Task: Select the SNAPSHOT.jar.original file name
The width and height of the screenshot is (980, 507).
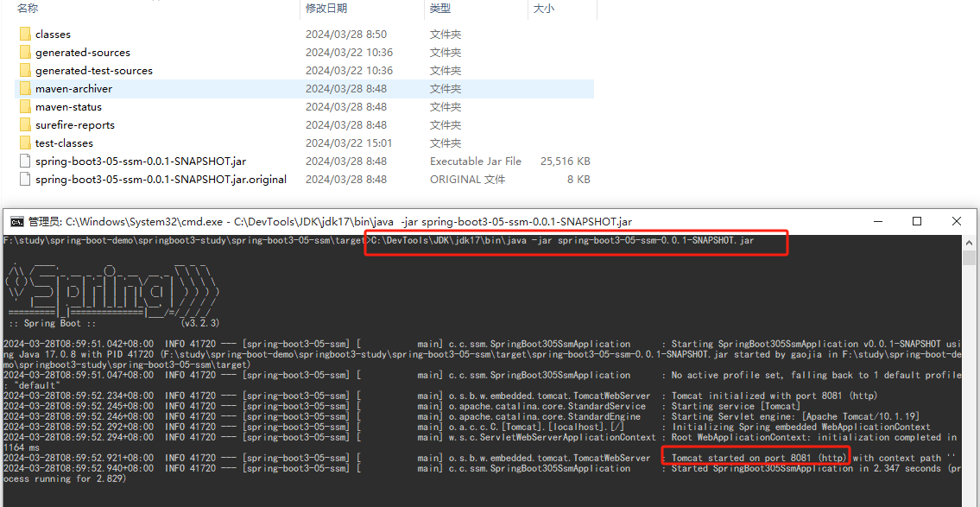Action: [161, 180]
